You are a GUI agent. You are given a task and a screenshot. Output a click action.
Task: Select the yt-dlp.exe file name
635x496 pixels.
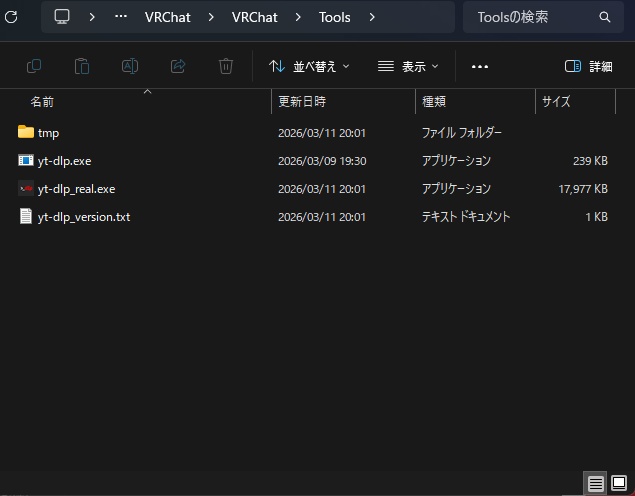click(x=64, y=161)
